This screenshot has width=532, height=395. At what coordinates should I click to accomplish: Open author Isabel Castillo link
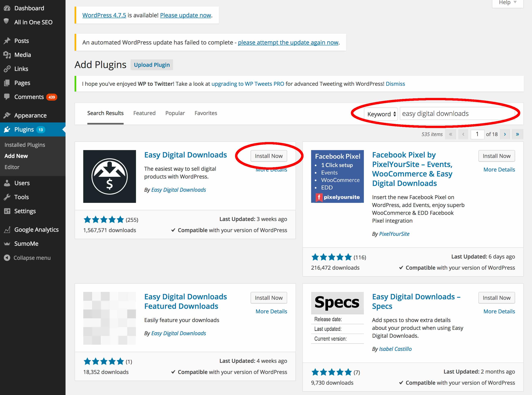(395, 349)
